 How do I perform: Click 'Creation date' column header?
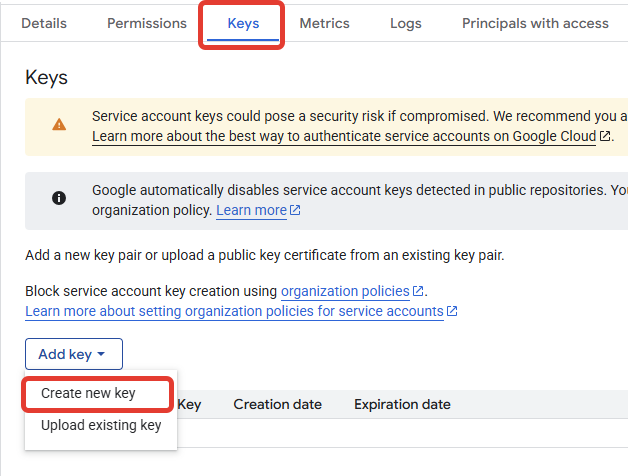click(x=278, y=405)
